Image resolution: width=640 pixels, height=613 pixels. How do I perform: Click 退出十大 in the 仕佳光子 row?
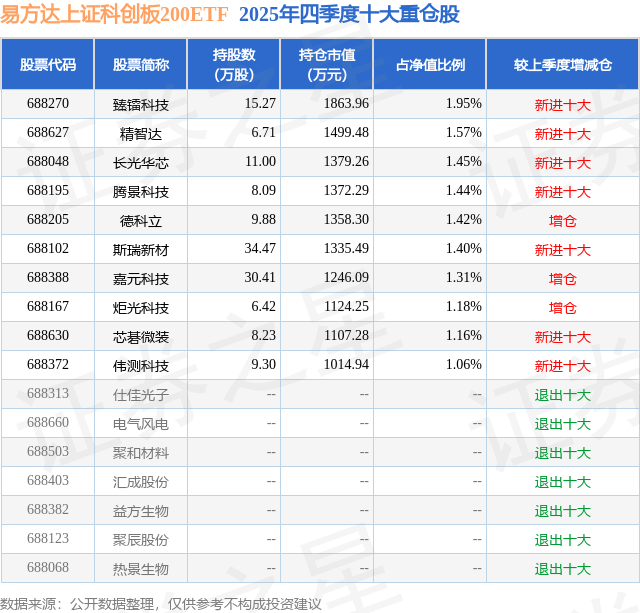[563, 395]
